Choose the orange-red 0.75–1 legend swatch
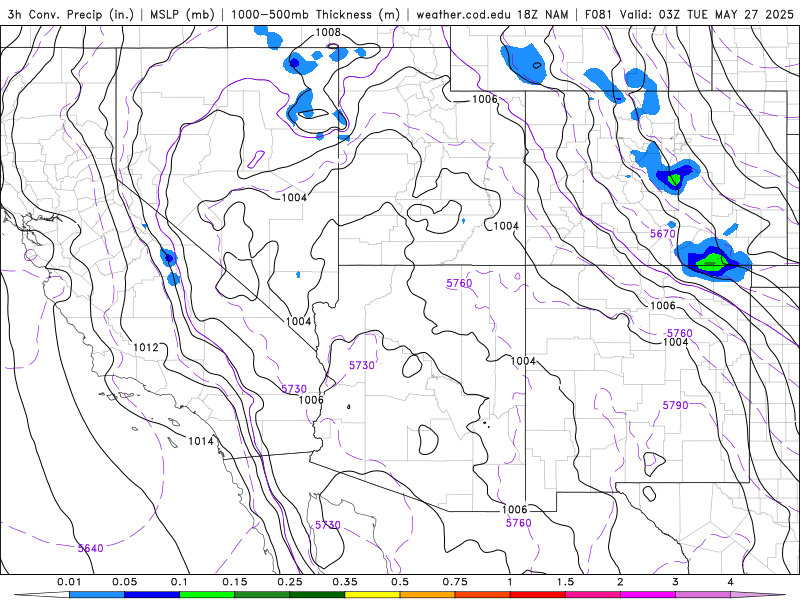The width and height of the screenshot is (800, 600). pyautogui.click(x=483, y=595)
